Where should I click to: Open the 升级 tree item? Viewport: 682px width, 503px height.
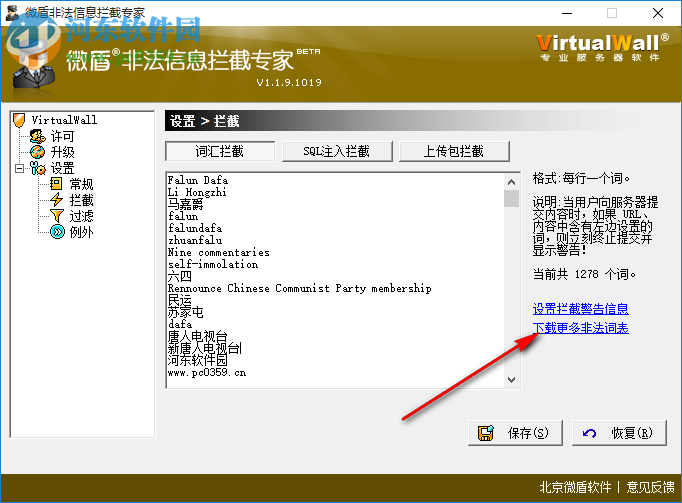(62, 152)
